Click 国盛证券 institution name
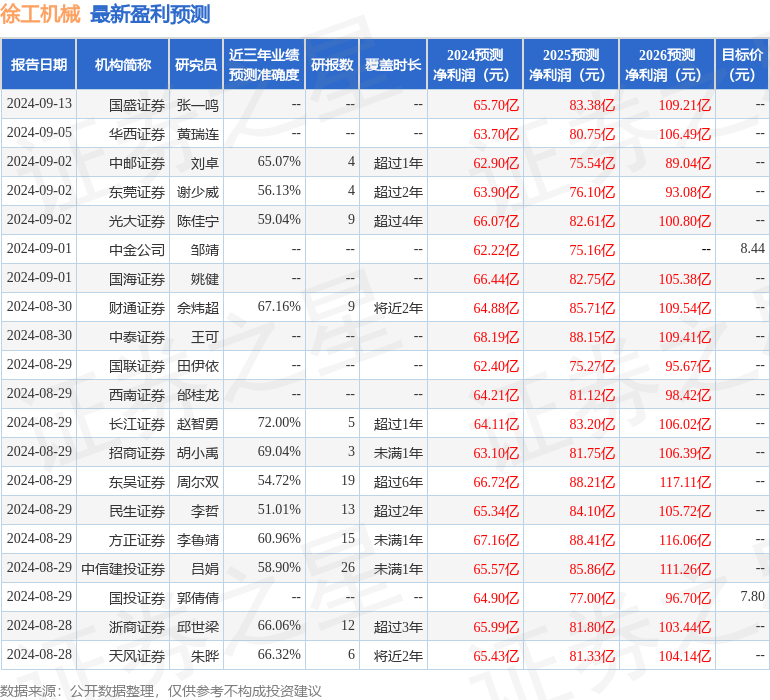This screenshot has width=770, height=700. [137, 105]
